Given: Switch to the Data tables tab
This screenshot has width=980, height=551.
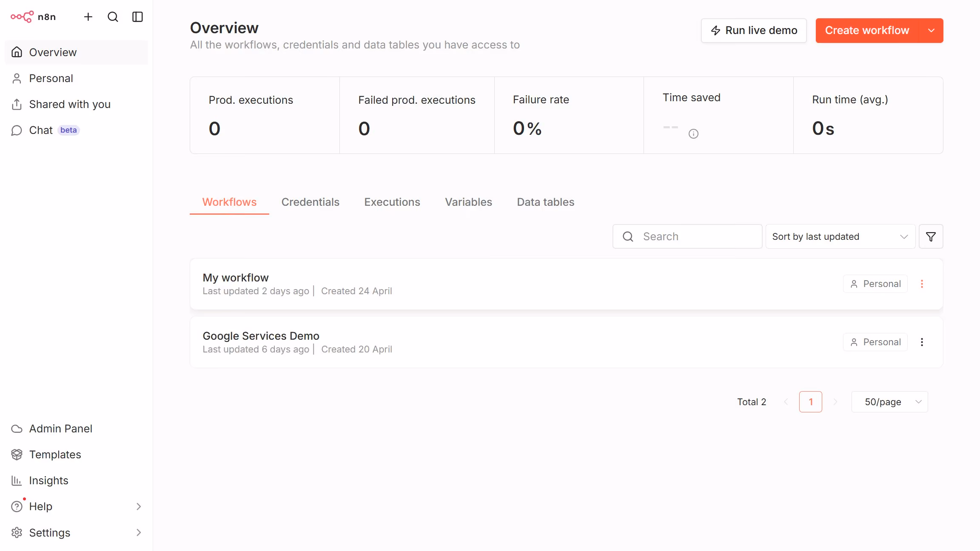Looking at the screenshot, I should click(546, 202).
